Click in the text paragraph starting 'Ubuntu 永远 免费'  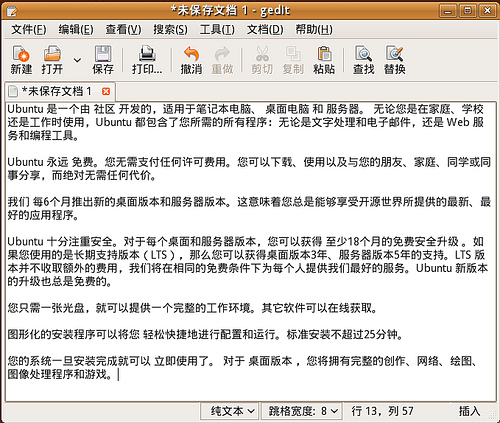pos(249,169)
